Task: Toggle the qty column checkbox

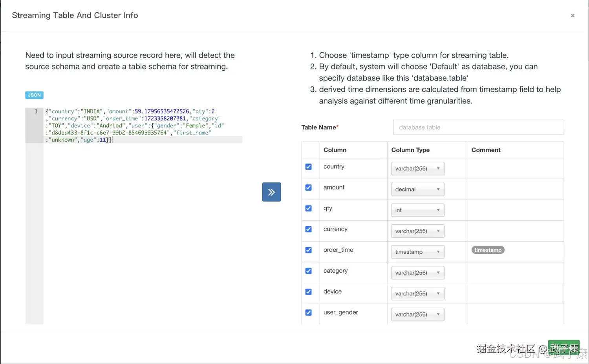Action: coord(309,208)
